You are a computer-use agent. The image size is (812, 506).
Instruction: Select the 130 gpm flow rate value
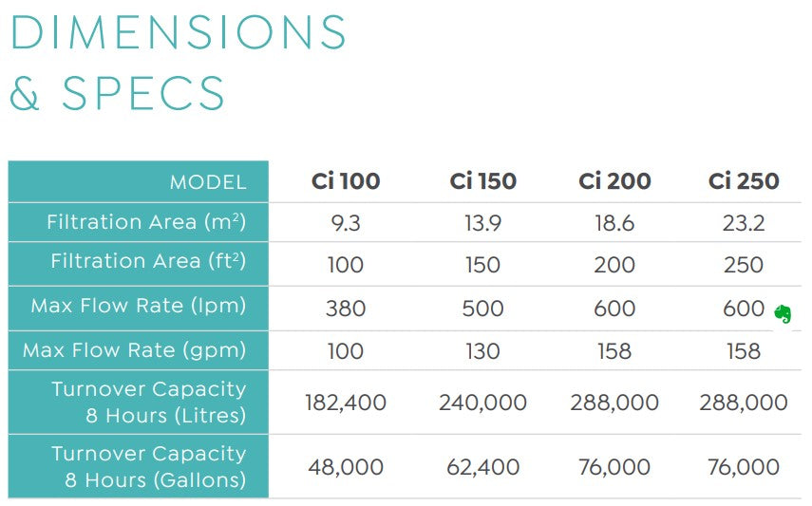482,351
